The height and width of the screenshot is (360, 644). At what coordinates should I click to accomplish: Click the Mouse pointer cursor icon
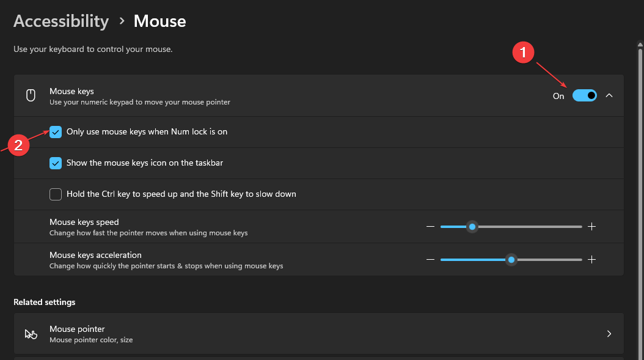(31, 334)
